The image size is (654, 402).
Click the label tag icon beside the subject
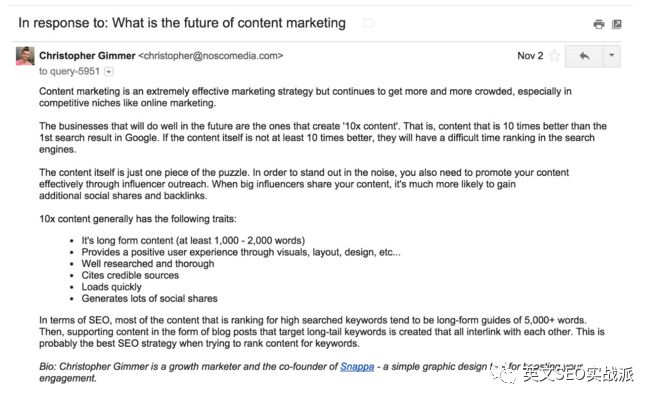pyautogui.click(x=369, y=23)
